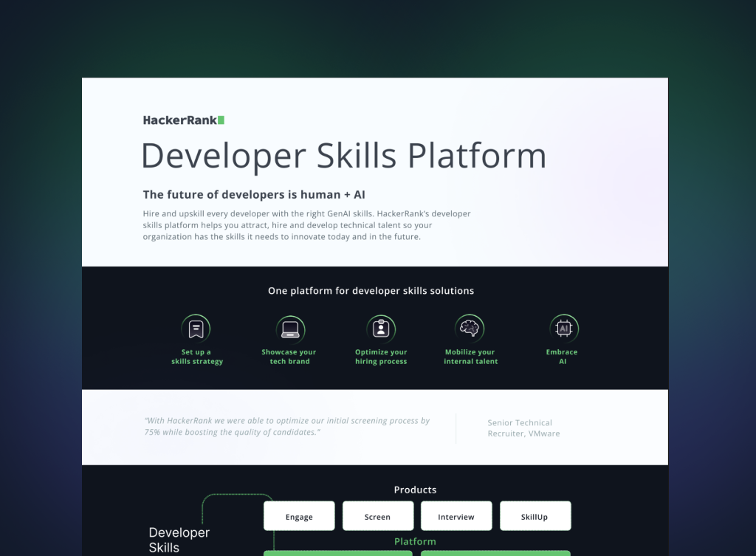The height and width of the screenshot is (556, 756).
Task: Choose the SkillUp product box
Action: coord(535,516)
